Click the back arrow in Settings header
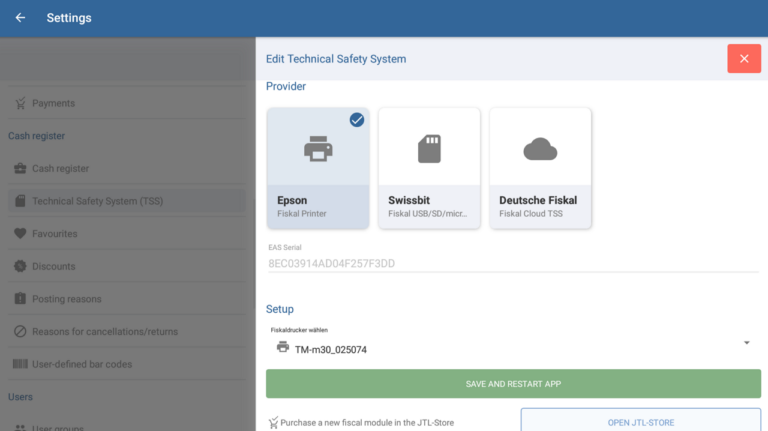Viewport: 768px width, 431px height. [20, 18]
